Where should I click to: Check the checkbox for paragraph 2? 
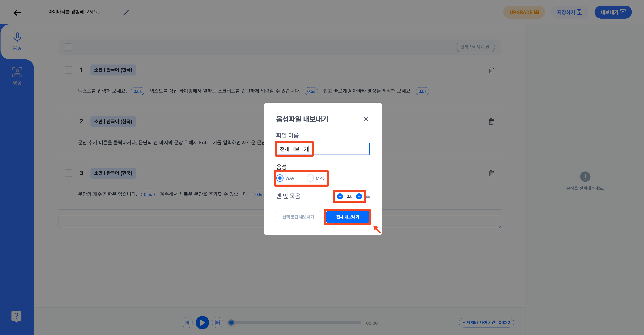click(68, 122)
